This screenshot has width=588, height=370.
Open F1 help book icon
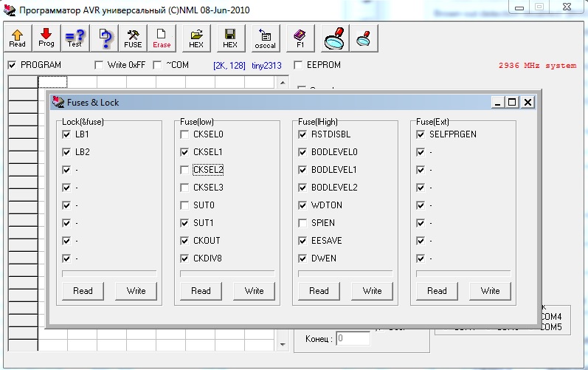tap(300, 38)
